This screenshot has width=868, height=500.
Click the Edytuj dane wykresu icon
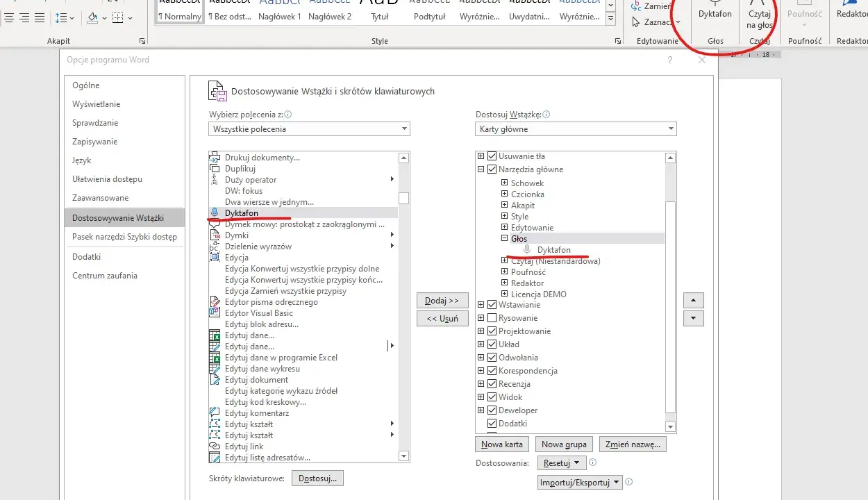point(215,369)
